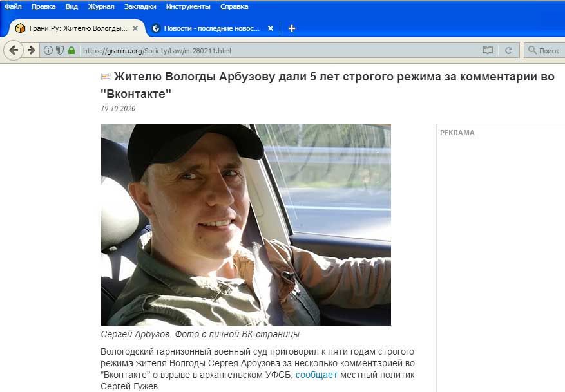Open the tracking protection shield icon
Screen dimensions: 565x392
(x=60, y=50)
